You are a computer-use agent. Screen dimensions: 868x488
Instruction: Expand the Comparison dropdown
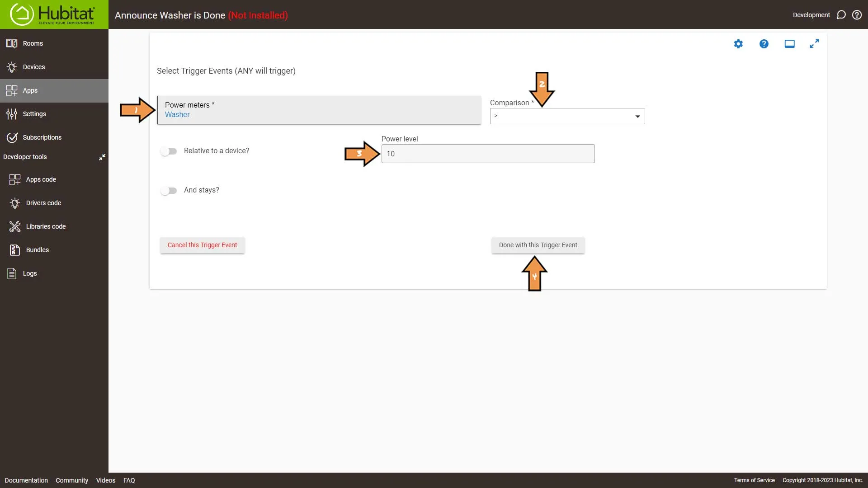637,116
